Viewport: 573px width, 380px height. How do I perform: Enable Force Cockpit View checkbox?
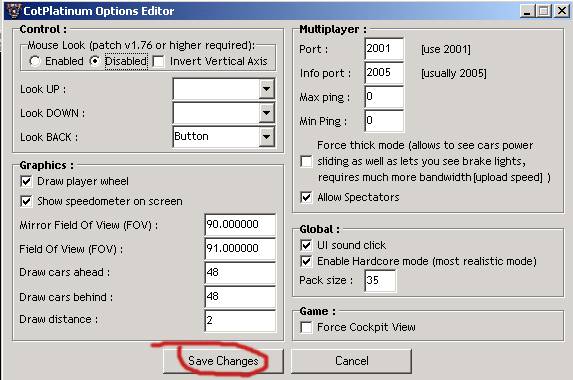click(306, 327)
